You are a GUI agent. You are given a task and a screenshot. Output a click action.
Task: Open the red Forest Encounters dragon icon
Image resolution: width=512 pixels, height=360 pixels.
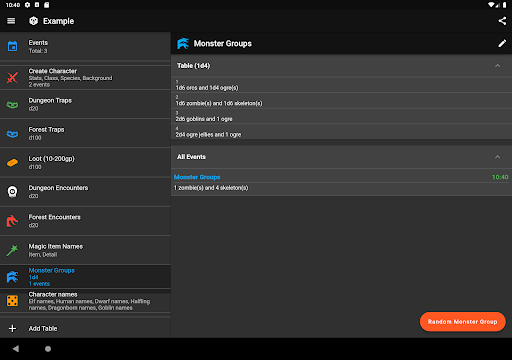tap(13, 221)
